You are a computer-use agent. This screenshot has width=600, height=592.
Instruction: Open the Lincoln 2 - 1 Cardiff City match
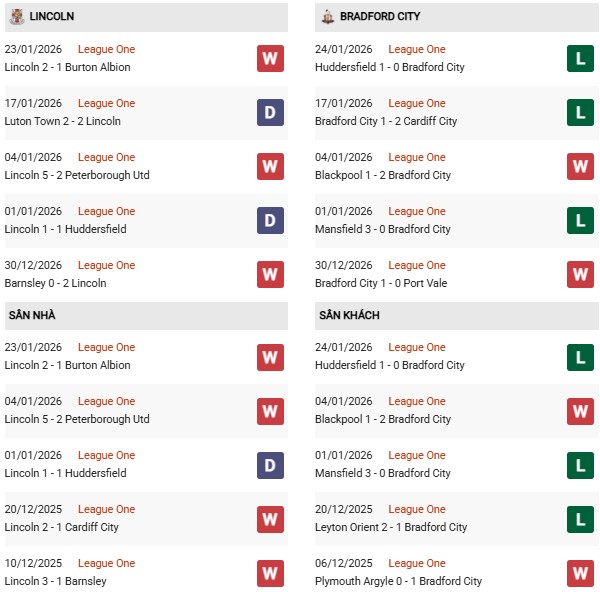(x=61, y=527)
